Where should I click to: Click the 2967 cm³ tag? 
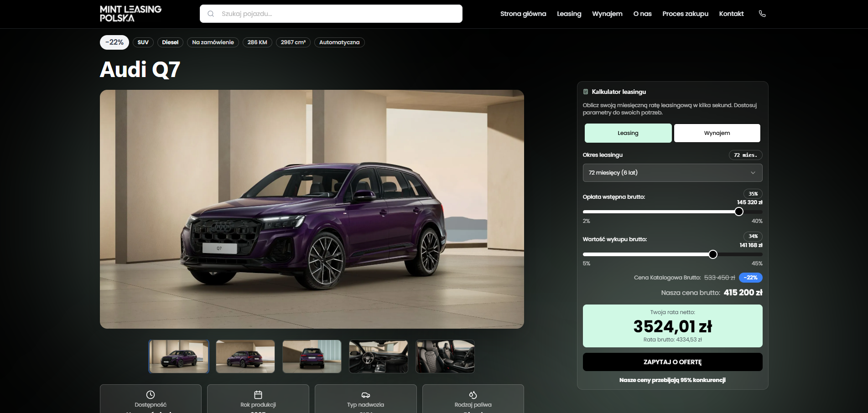pyautogui.click(x=293, y=42)
